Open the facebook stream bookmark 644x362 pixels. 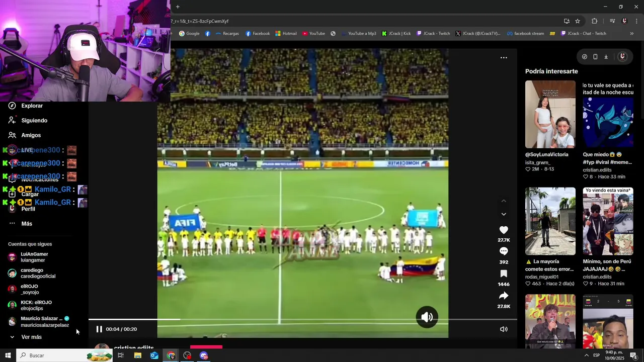click(525, 34)
